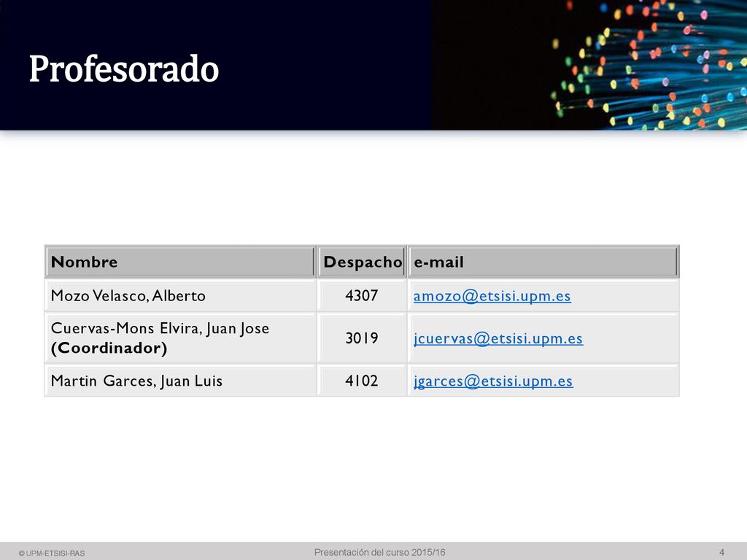This screenshot has width=747, height=560.
Task: Select the 'e-mail' column header
Action: click(x=543, y=262)
